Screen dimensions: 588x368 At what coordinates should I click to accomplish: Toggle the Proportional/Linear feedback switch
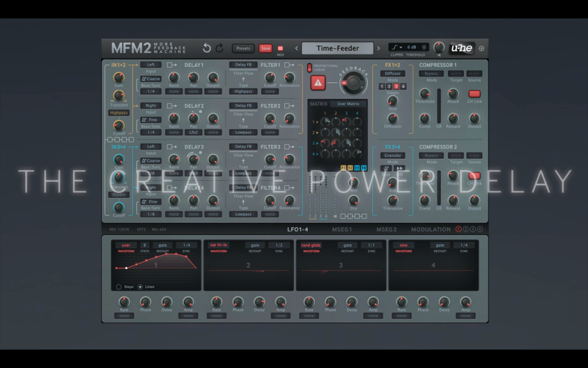coord(310,68)
